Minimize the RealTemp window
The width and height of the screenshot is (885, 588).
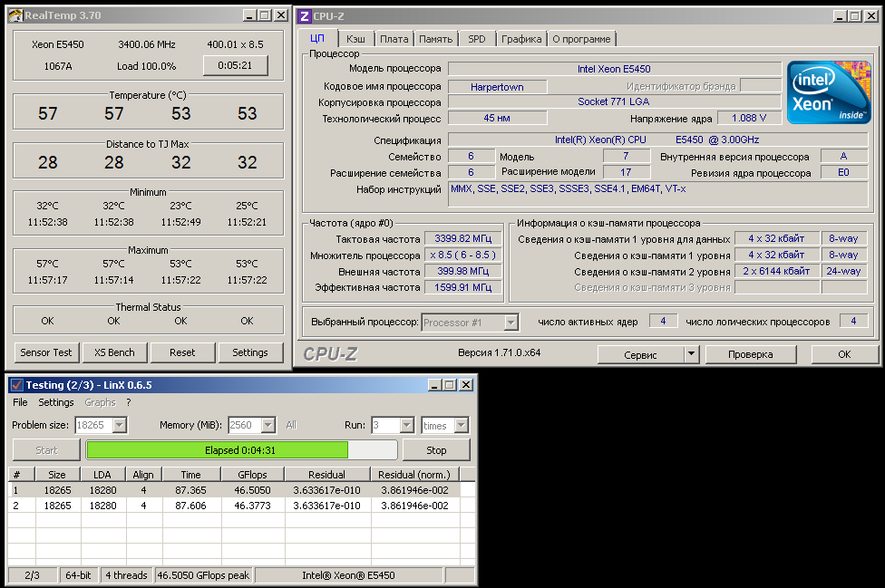point(249,15)
